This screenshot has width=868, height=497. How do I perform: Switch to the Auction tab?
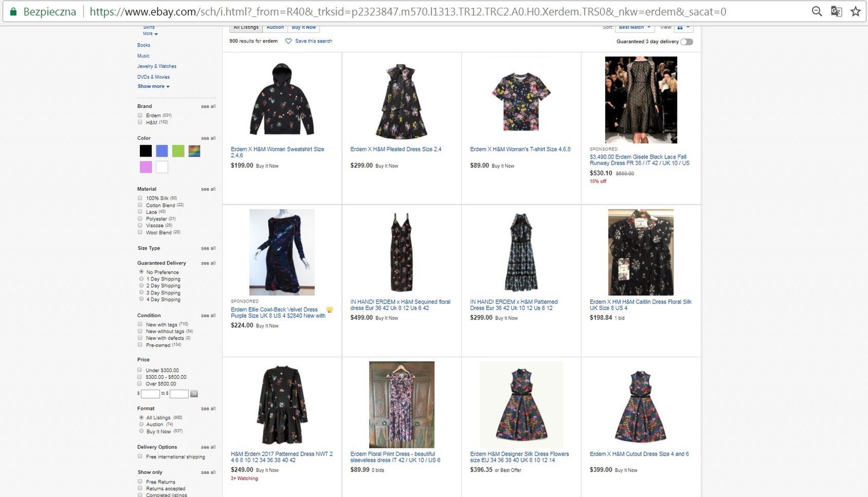(275, 28)
